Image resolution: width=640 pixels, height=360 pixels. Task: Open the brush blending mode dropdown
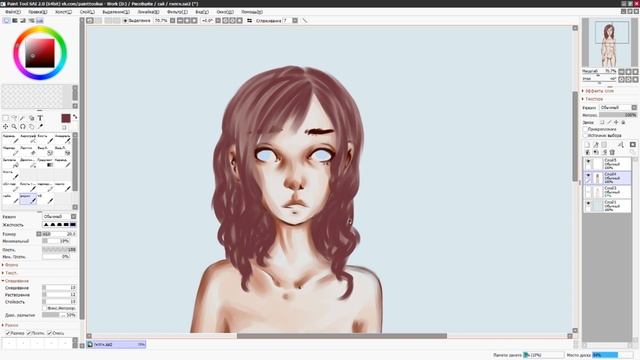click(59, 216)
